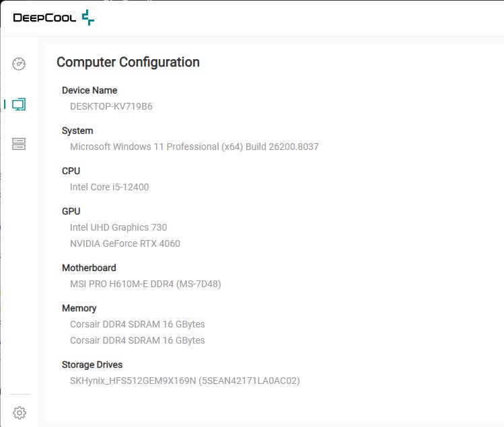Click the Device Name label
Screen dimensions: 504x427
point(89,90)
